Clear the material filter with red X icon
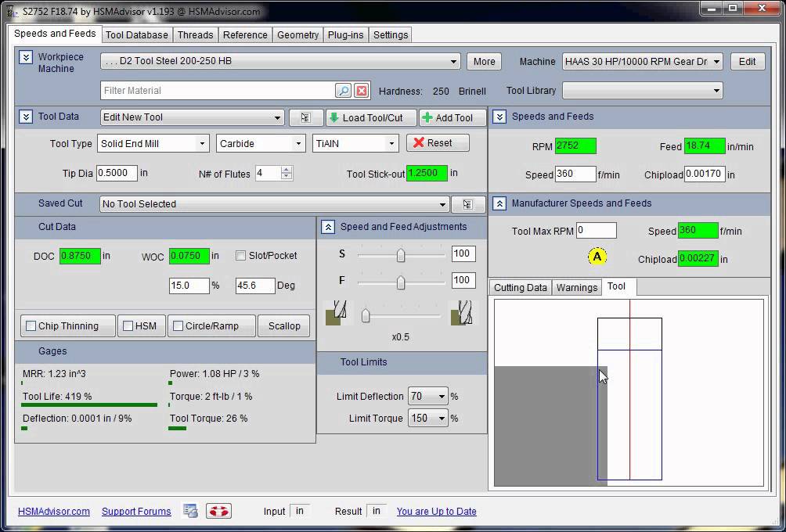Image resolution: width=786 pixels, height=532 pixels. click(x=362, y=91)
